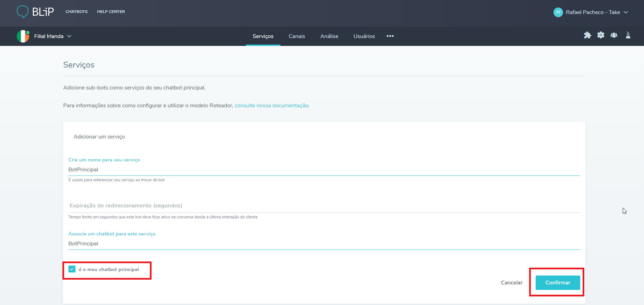Click Cancelar to discard the service
This screenshot has height=305, width=644.
(x=512, y=283)
